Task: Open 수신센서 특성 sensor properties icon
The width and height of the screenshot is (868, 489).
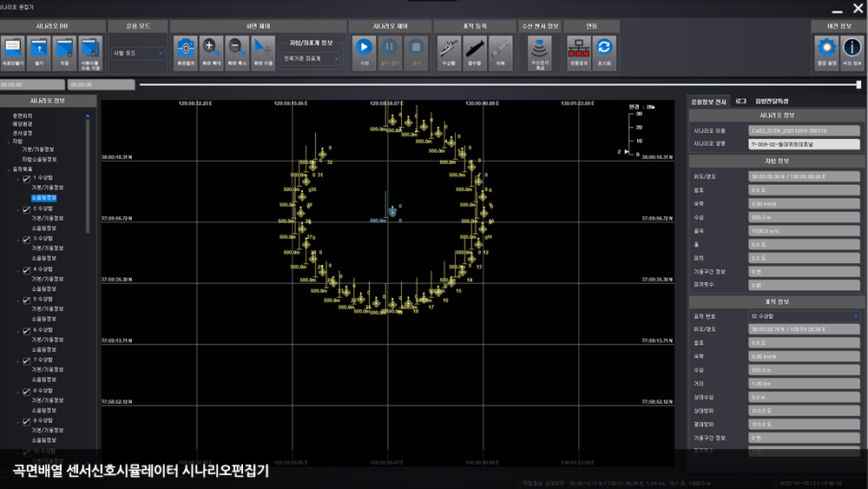Action: click(x=540, y=53)
